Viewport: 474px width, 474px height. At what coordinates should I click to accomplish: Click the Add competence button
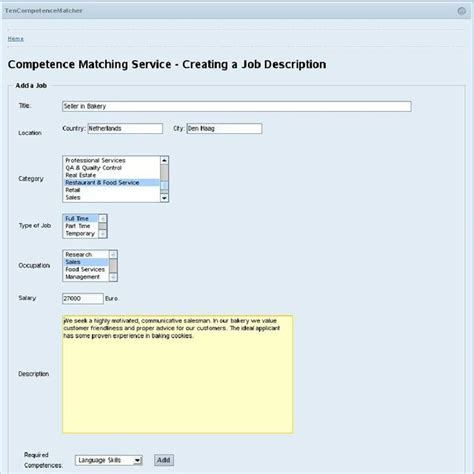(x=164, y=460)
